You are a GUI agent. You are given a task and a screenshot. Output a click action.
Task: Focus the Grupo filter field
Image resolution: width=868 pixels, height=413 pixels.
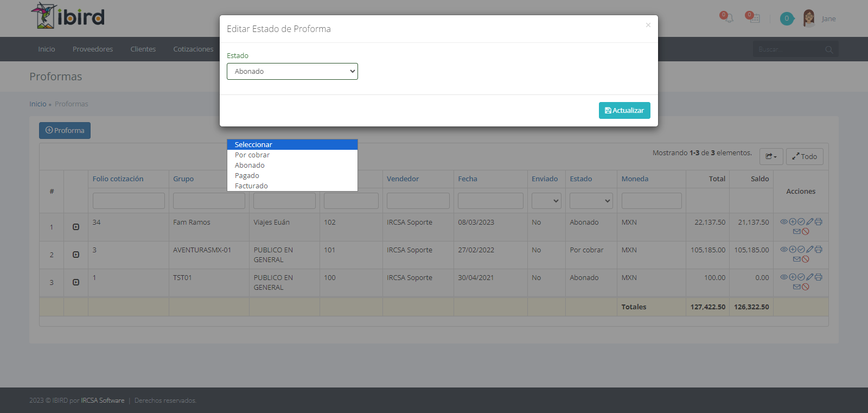coord(209,201)
